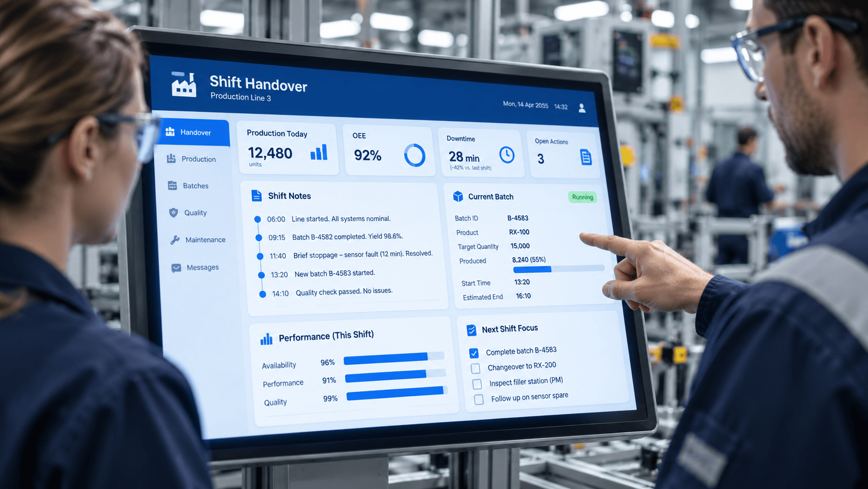Click the Next Shift Focus checklist icon
868x489 pixels.
point(471,330)
